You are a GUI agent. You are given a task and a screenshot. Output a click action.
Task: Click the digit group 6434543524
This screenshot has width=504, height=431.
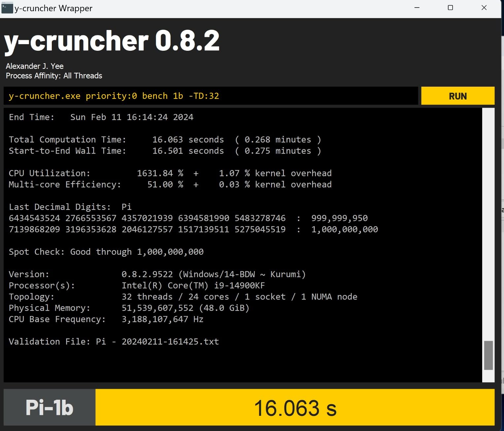[35, 218]
